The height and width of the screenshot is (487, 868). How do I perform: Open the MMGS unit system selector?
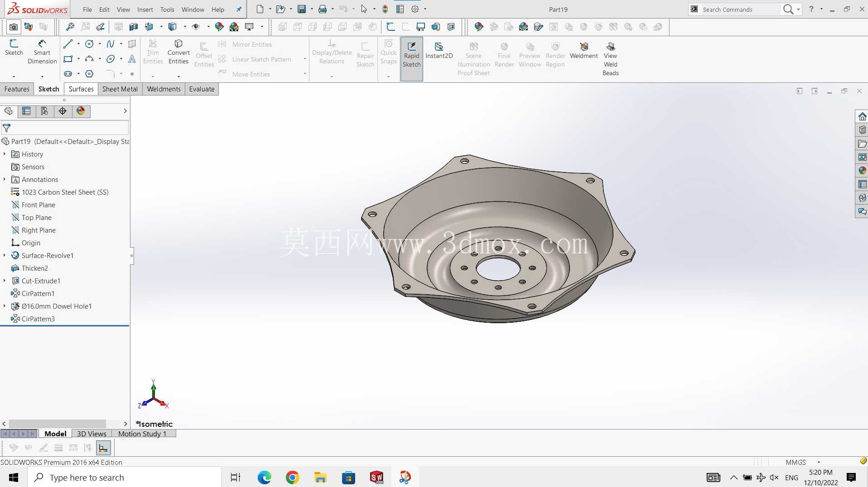tap(803, 462)
